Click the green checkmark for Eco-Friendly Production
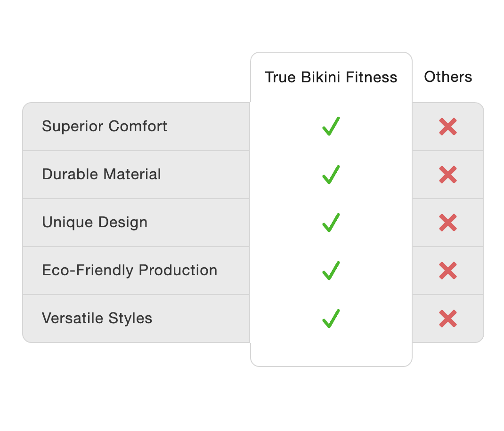Image resolution: width=504 pixels, height=431 pixels. tap(331, 271)
